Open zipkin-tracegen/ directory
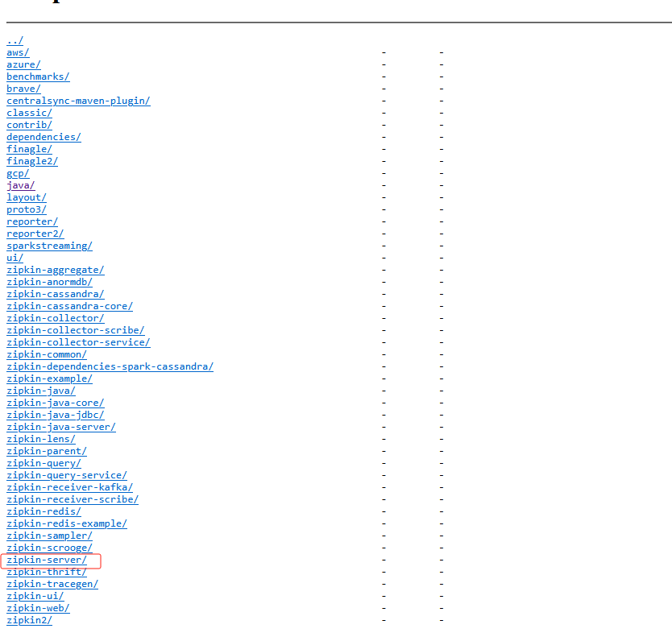The width and height of the screenshot is (672, 637). (x=52, y=584)
